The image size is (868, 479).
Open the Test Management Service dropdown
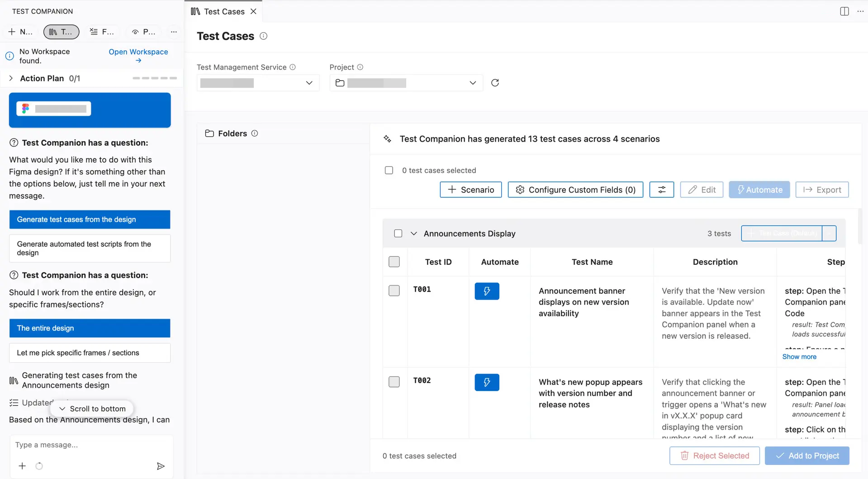258,83
